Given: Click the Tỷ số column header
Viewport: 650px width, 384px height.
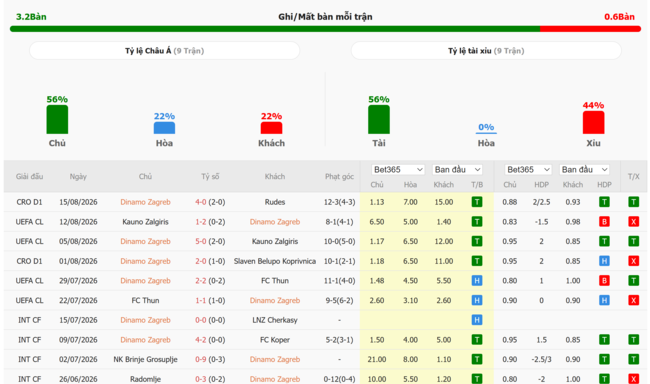Looking at the screenshot, I should (x=210, y=176).
